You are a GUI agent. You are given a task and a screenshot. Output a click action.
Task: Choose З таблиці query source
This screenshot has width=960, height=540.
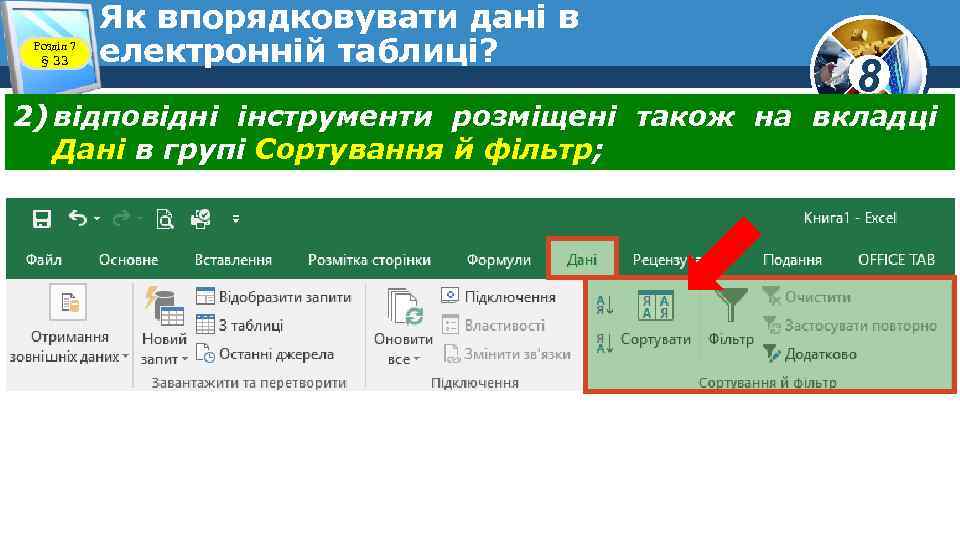pos(239,325)
